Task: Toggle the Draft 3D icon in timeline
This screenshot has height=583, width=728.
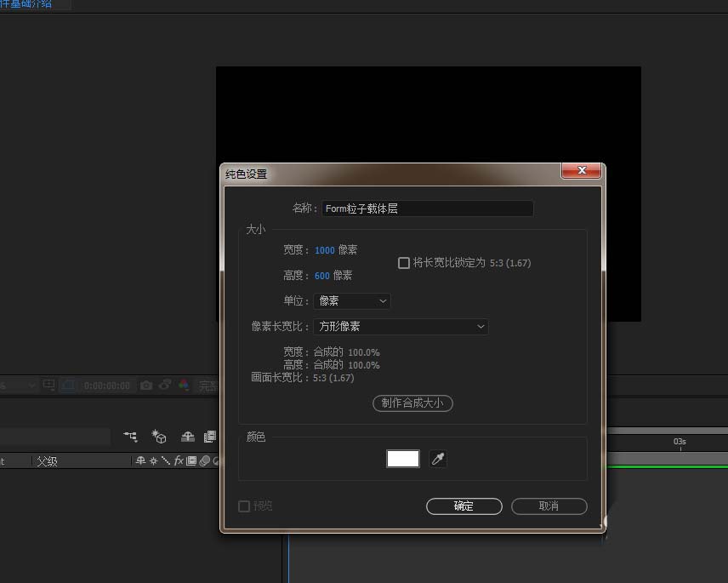Action: tap(159, 437)
